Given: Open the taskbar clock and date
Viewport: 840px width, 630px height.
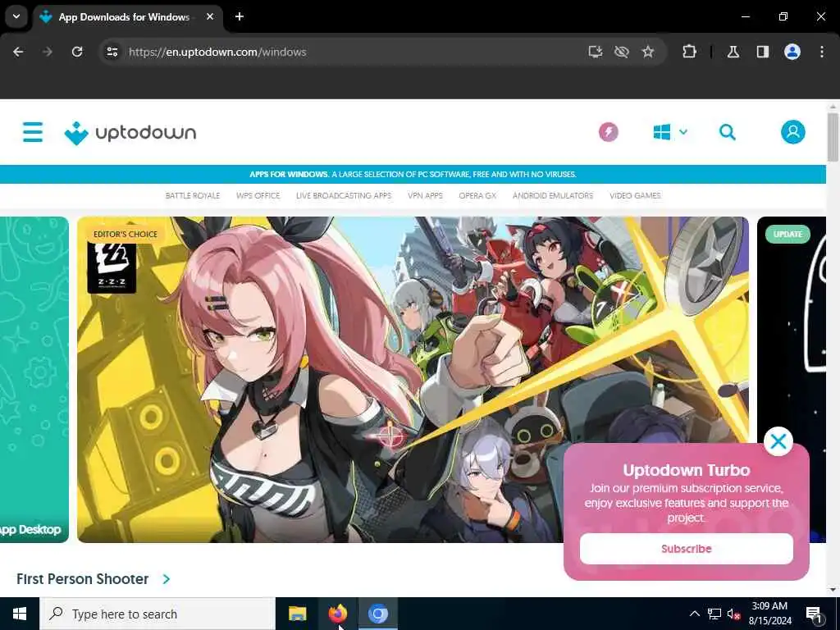Looking at the screenshot, I should [769, 614].
